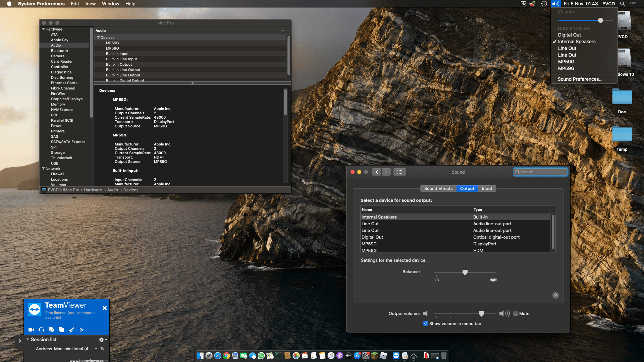Open the TeamViewer chat icon
Image resolution: width=644 pixels, height=362 pixels.
tap(51, 330)
